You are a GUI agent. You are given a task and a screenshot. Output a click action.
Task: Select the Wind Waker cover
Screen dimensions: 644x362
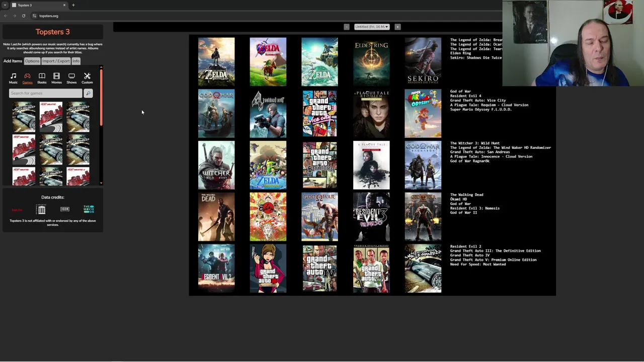(x=268, y=165)
